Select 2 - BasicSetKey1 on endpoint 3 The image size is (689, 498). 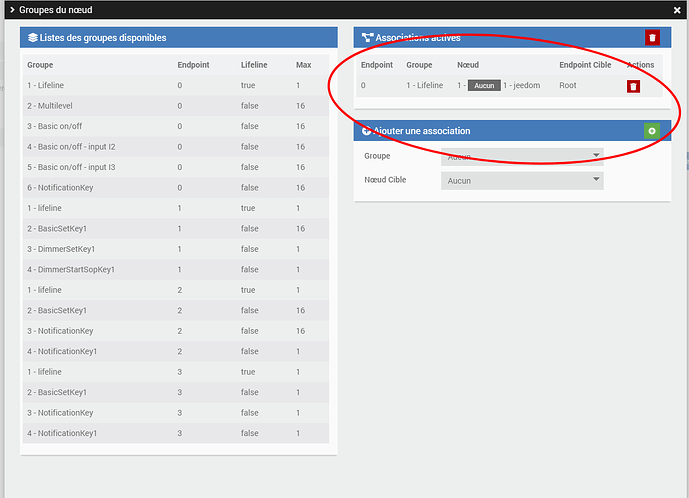(x=176, y=392)
